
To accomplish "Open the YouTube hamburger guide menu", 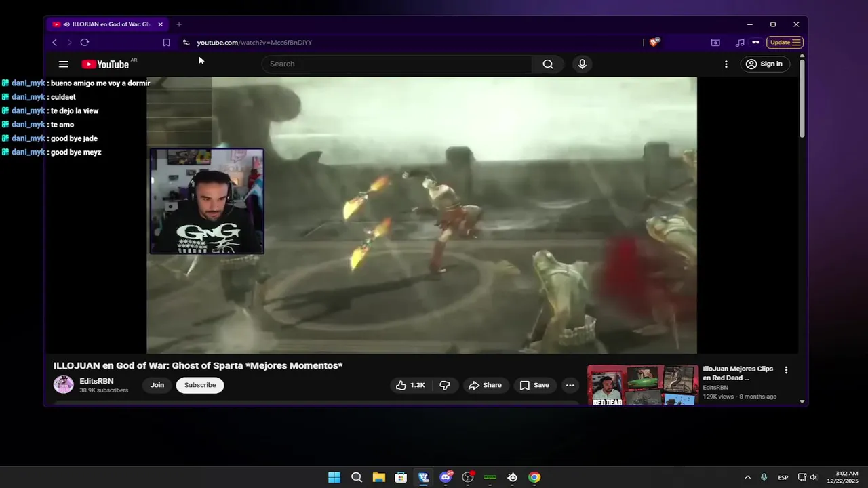I will 63,64.
